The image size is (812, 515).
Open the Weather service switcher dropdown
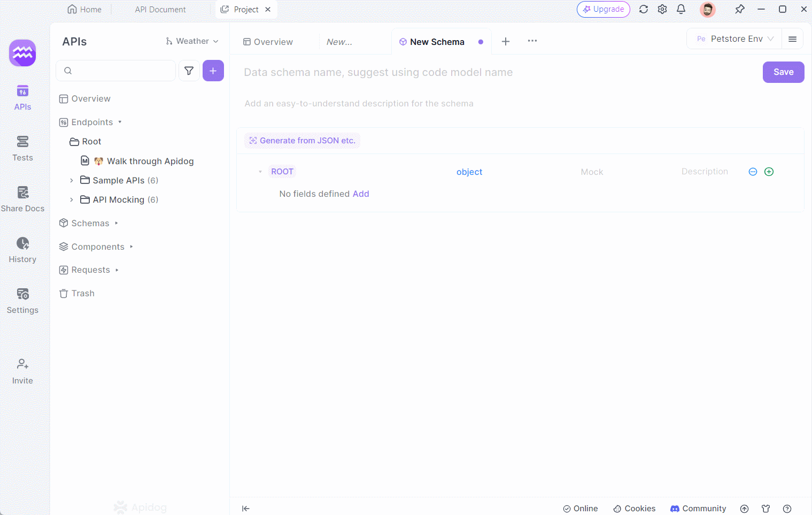point(192,41)
